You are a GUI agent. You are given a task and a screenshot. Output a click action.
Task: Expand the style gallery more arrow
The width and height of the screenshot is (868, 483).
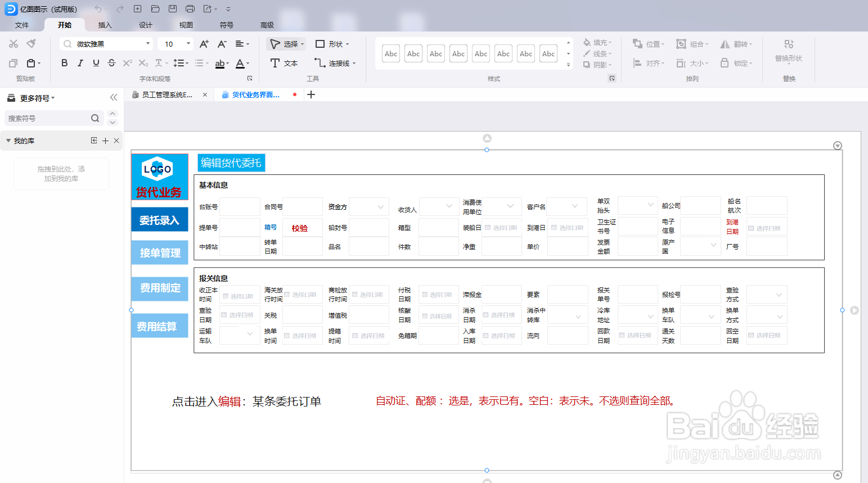point(568,65)
